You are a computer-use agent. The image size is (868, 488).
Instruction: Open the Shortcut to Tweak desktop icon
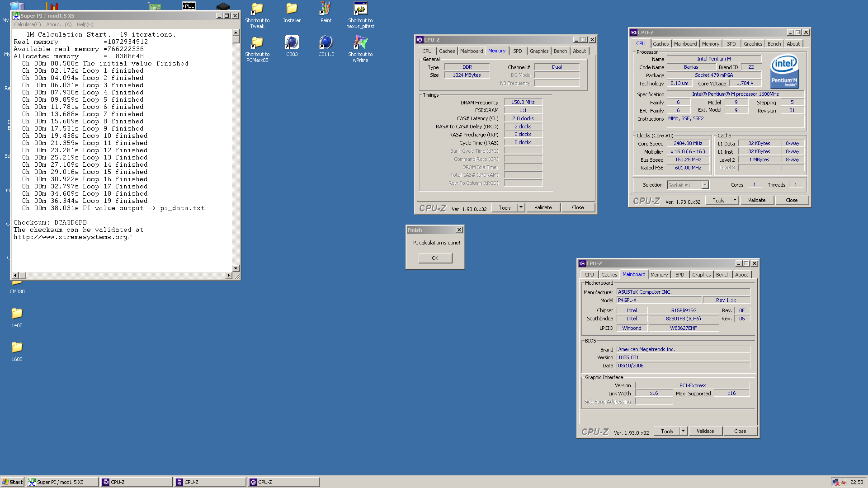tap(257, 15)
